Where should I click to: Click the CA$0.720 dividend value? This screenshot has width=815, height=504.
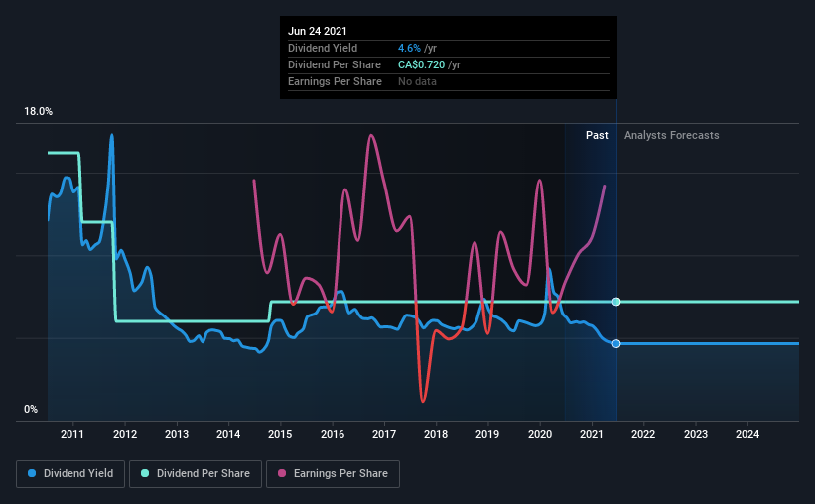point(422,64)
